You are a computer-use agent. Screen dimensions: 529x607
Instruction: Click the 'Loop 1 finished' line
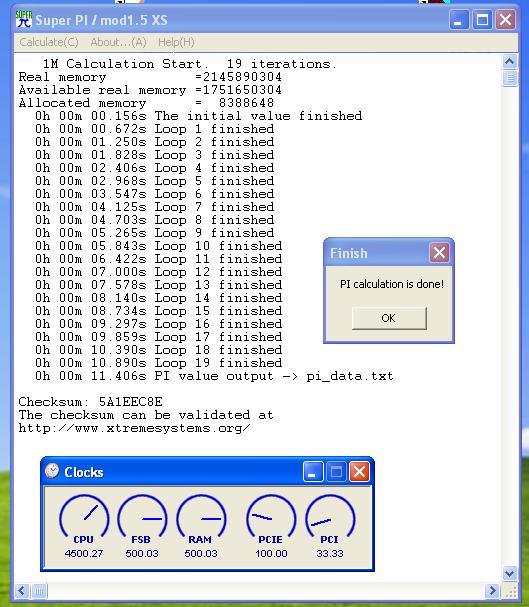(x=154, y=129)
